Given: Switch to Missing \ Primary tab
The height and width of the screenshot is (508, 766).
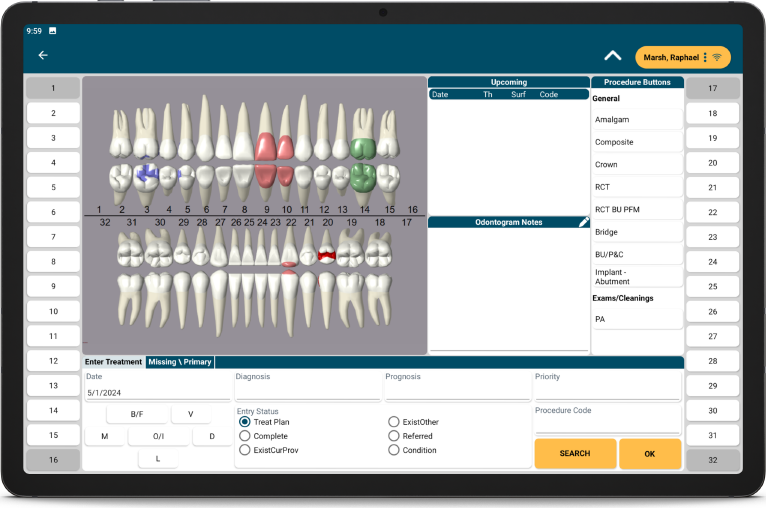Looking at the screenshot, I should point(180,362).
